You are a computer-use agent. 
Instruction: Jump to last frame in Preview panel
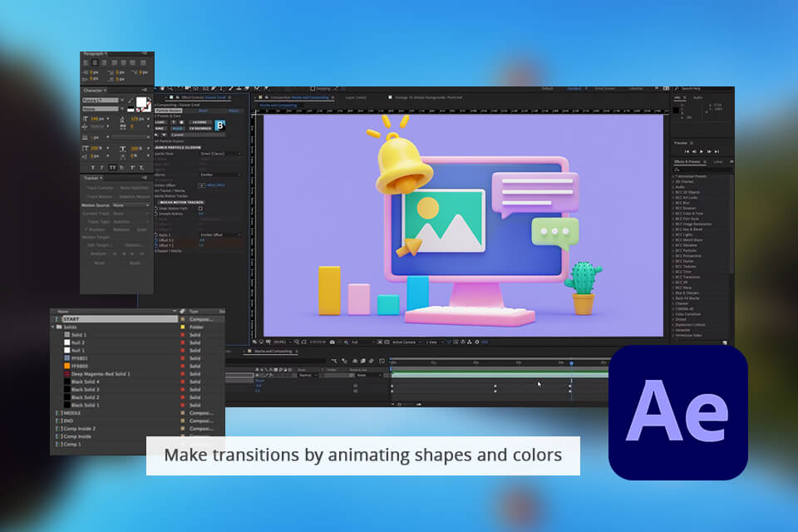pos(717,152)
